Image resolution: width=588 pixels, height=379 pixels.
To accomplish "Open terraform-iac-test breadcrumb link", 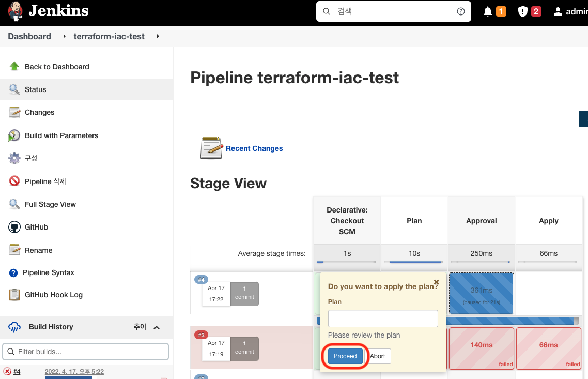I will pyautogui.click(x=109, y=36).
